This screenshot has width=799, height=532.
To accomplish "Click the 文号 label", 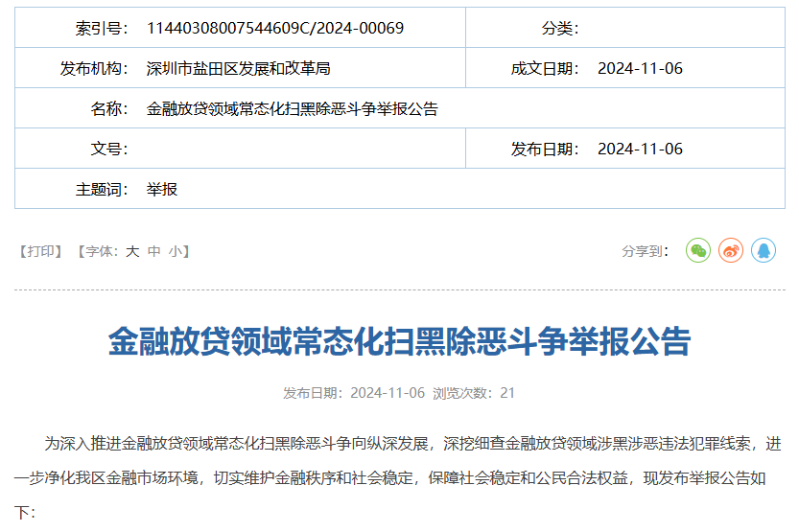I will coord(109,149).
